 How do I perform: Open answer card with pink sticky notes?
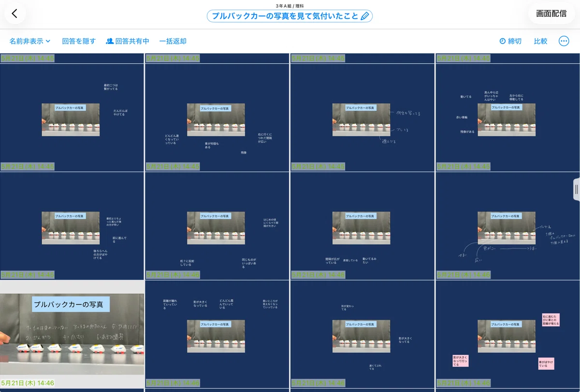coord(507,334)
